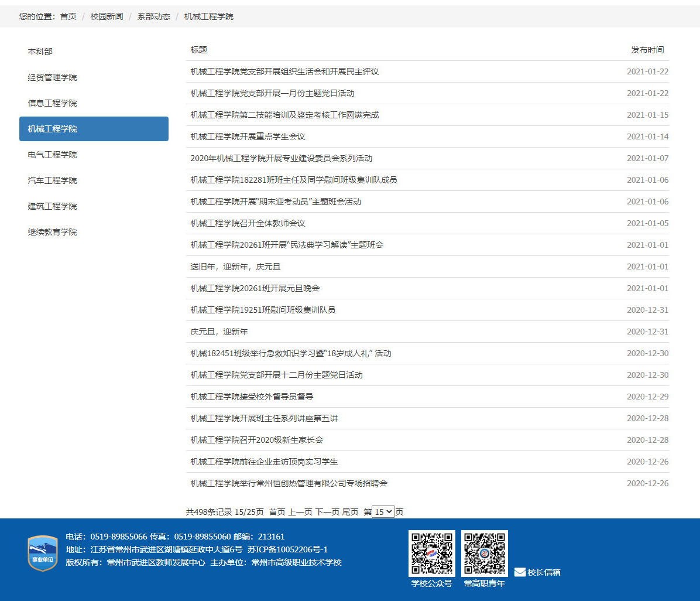Open article 机械工程学院召开全体教师会议
The height and width of the screenshot is (601, 700).
[248, 223]
